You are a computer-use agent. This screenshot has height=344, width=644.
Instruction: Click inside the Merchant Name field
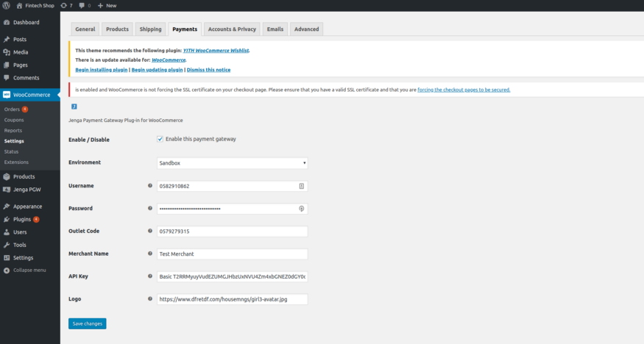point(233,254)
